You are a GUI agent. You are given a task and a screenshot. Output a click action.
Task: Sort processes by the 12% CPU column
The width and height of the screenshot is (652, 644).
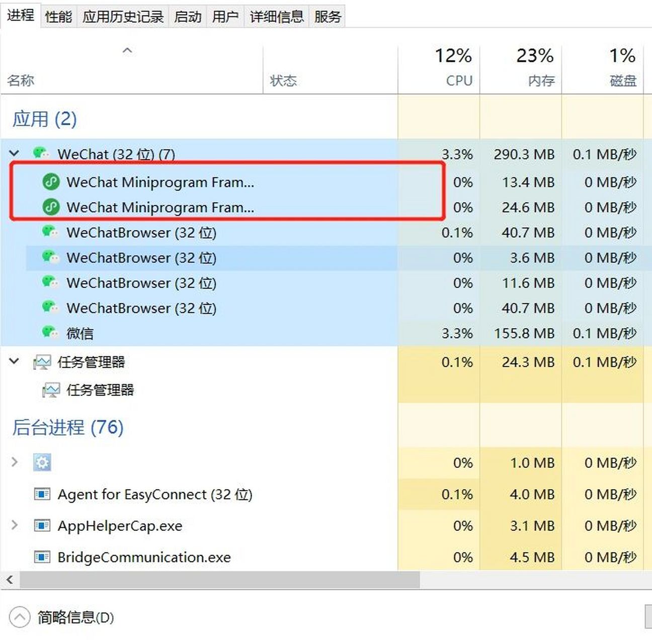(x=439, y=68)
